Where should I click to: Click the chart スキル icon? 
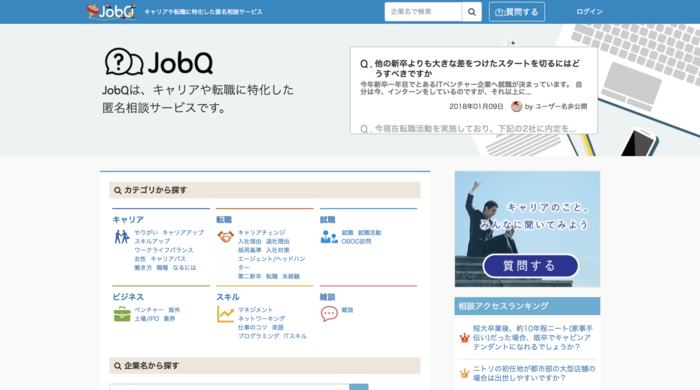(225, 314)
